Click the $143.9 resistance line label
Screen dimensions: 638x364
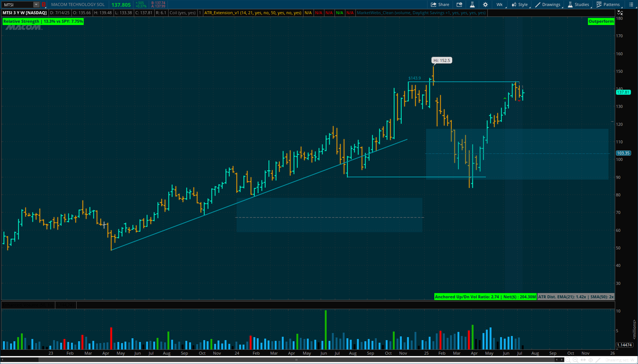pos(414,78)
